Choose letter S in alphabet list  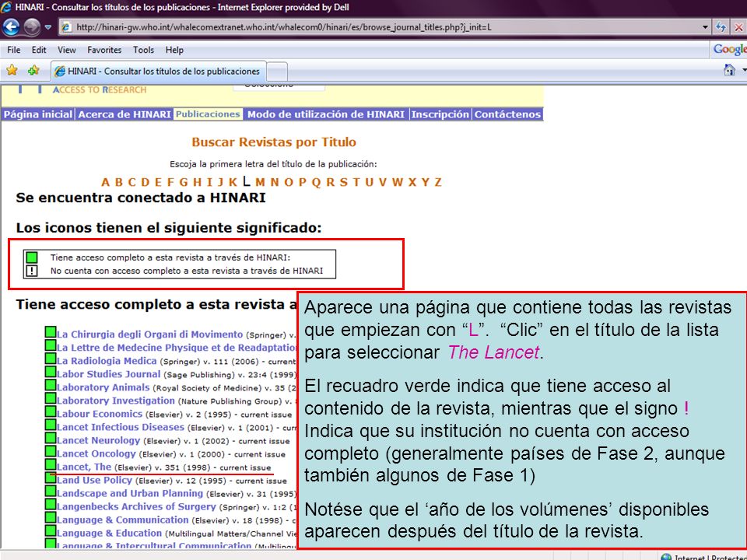click(x=343, y=182)
